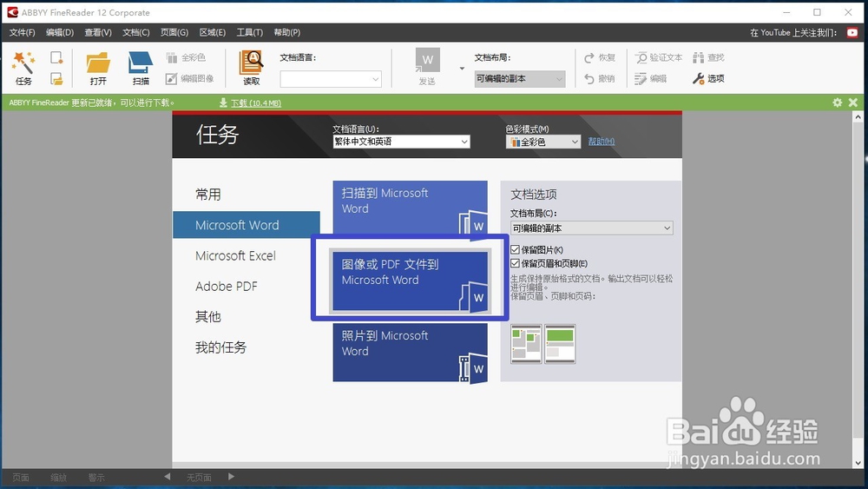Toggle 保留图片 checkbox
This screenshot has height=489, width=868.
515,250
